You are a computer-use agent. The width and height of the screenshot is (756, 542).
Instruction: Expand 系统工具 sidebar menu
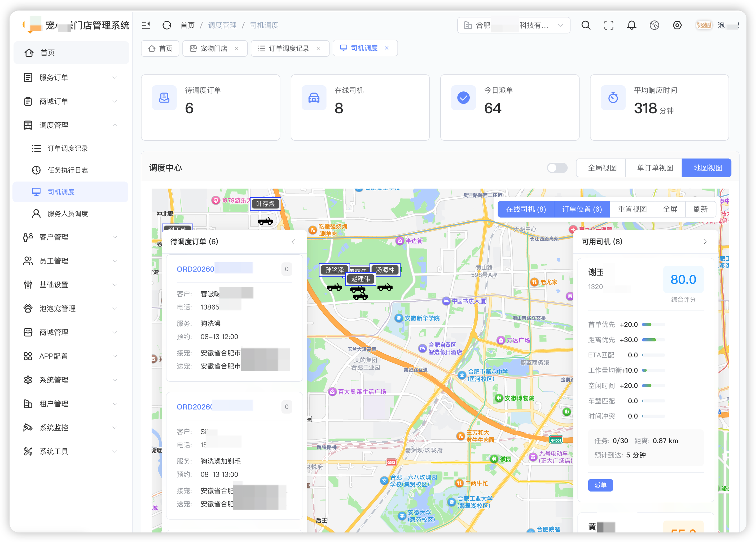[x=71, y=451]
